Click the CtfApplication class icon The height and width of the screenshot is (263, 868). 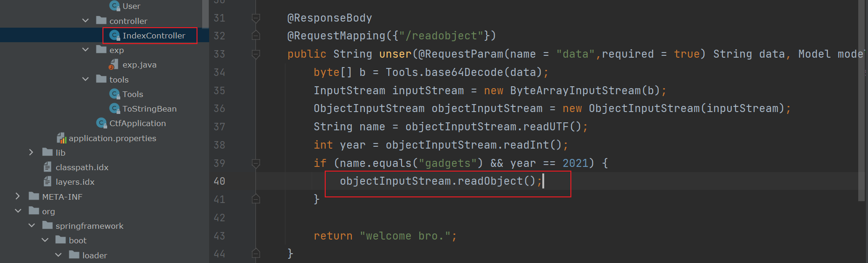click(x=102, y=123)
